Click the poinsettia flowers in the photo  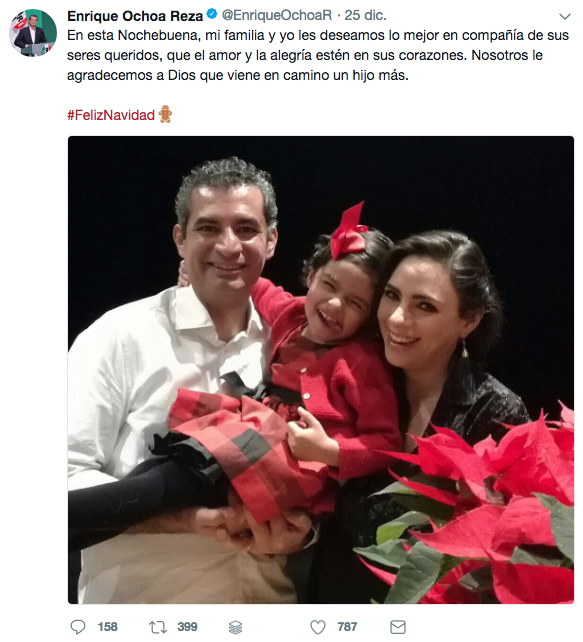(475, 508)
